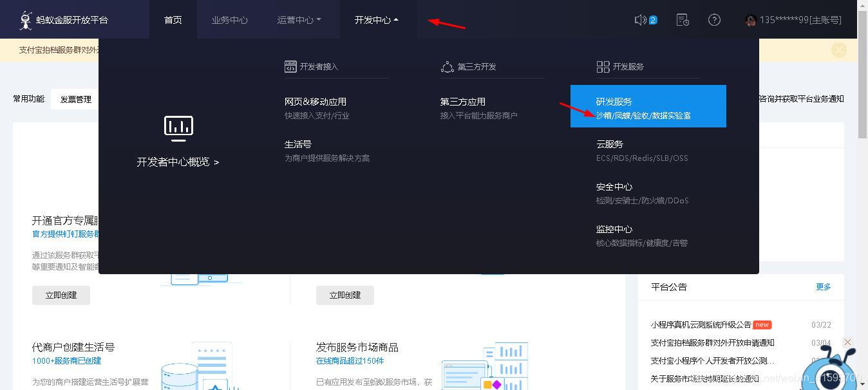Open 开发者中心概览 link
Viewport: 868px width, 390px height.
coord(178,162)
